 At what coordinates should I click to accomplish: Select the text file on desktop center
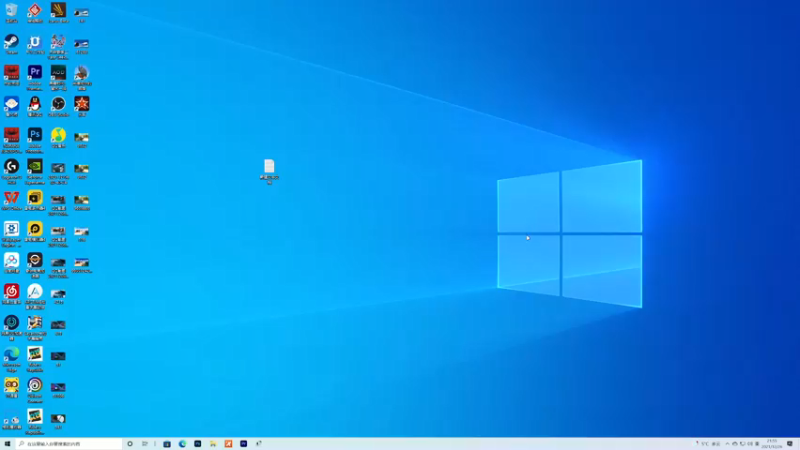click(x=269, y=172)
